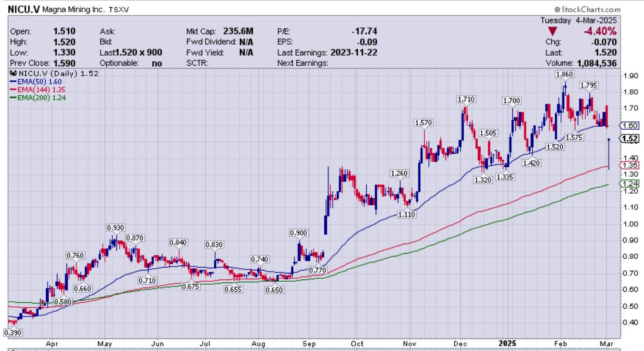Click the 1.420 price label

[x=531, y=163]
